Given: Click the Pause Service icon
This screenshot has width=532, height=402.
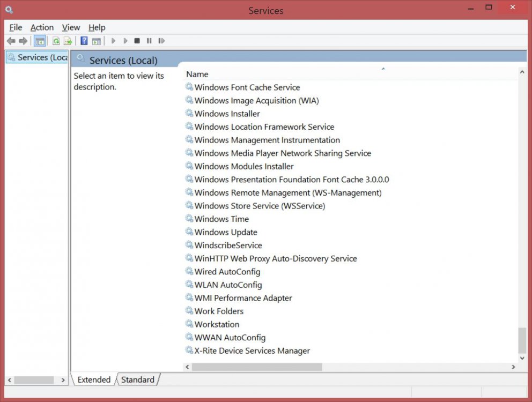Looking at the screenshot, I should 149,41.
